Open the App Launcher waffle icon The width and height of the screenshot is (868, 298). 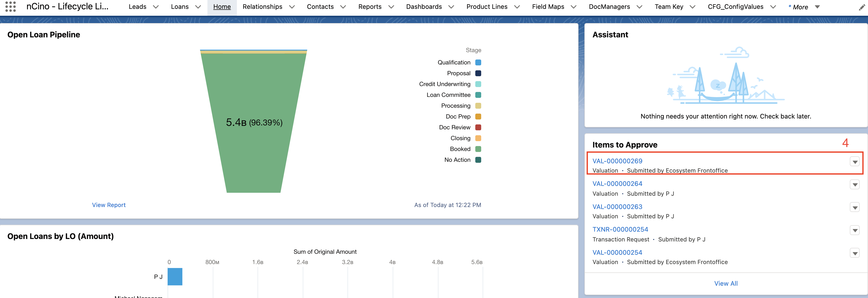click(11, 7)
